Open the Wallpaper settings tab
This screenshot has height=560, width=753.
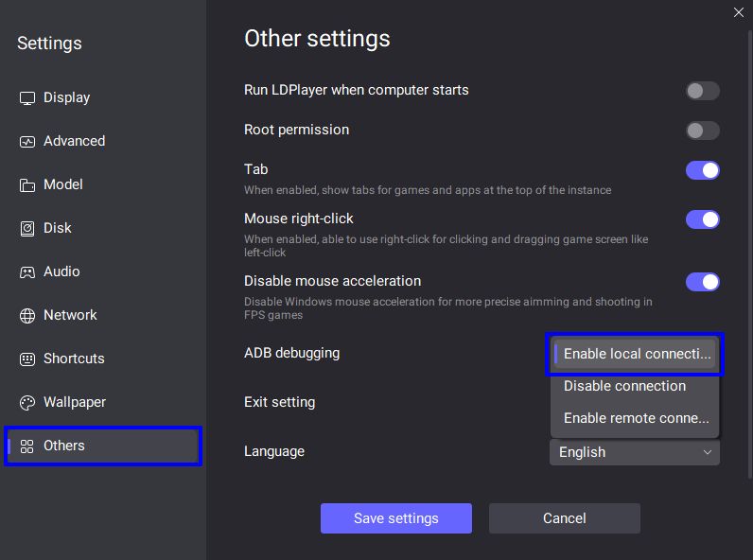pos(103,402)
